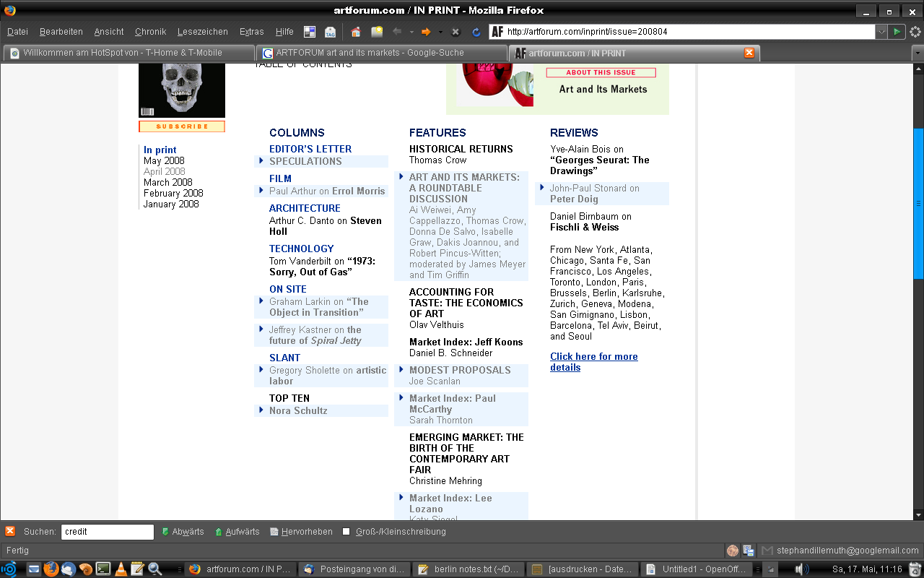Open the January 2008 issue link
This screenshot has width=924, height=578.
171,204
